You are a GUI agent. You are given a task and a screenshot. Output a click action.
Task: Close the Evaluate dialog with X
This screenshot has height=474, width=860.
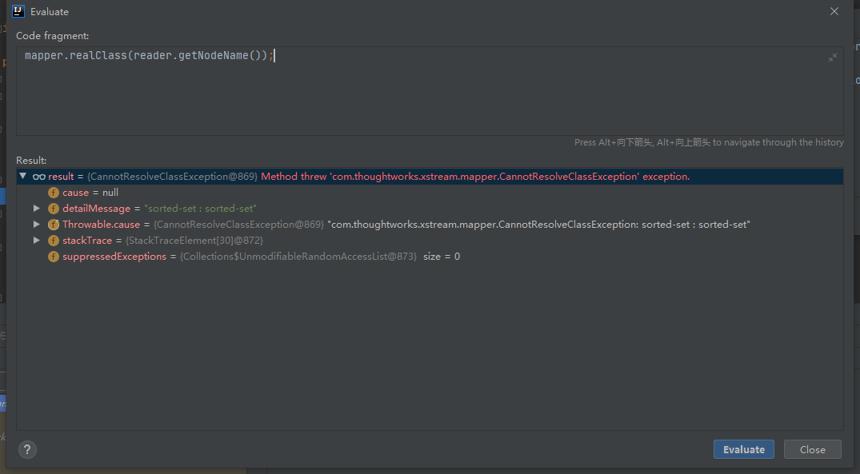(x=834, y=12)
